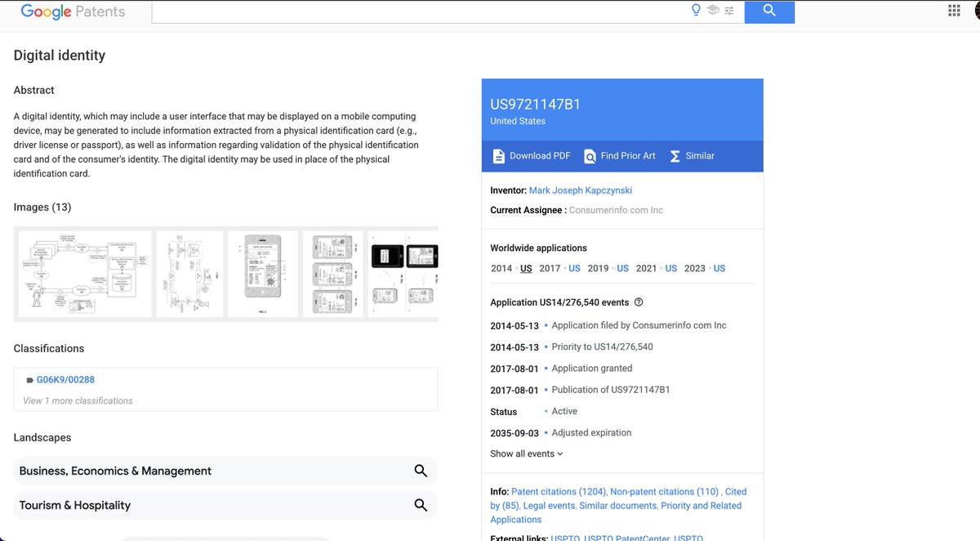Open the black tablet drawing thumbnail

(x=403, y=274)
